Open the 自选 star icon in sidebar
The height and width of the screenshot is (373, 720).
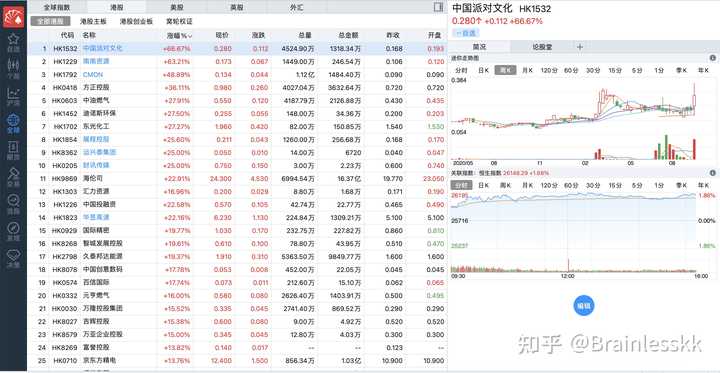coord(13,42)
